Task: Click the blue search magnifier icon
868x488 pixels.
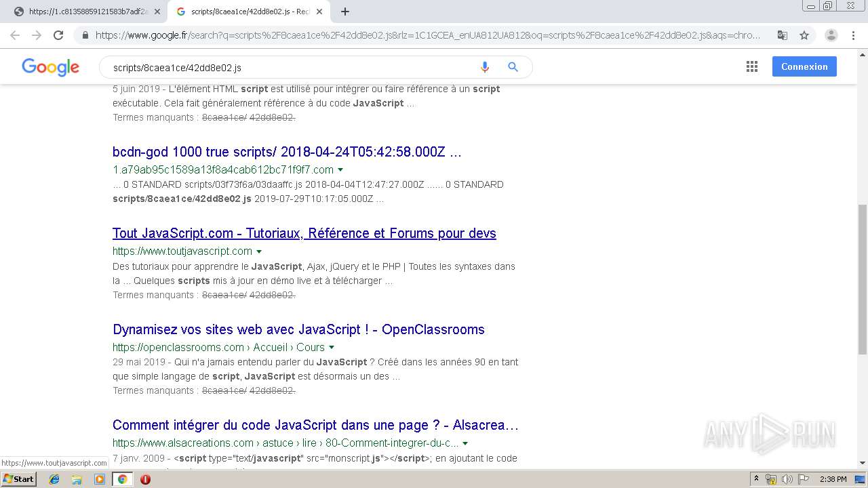Action: coord(513,67)
